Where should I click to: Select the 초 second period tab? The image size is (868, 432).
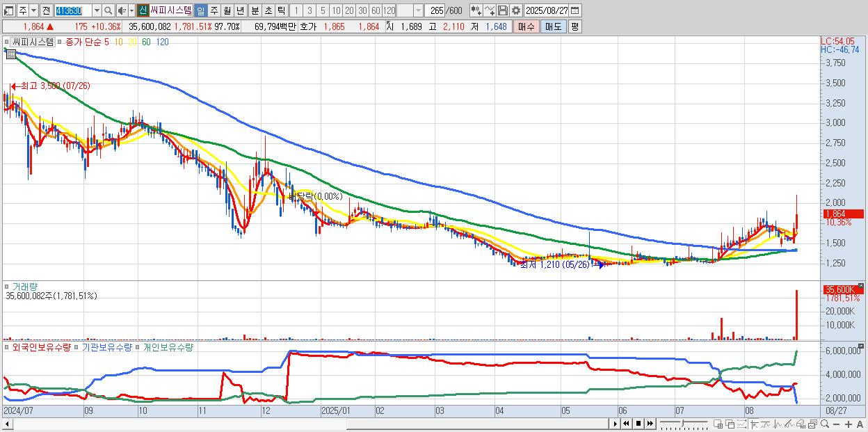click(x=267, y=10)
